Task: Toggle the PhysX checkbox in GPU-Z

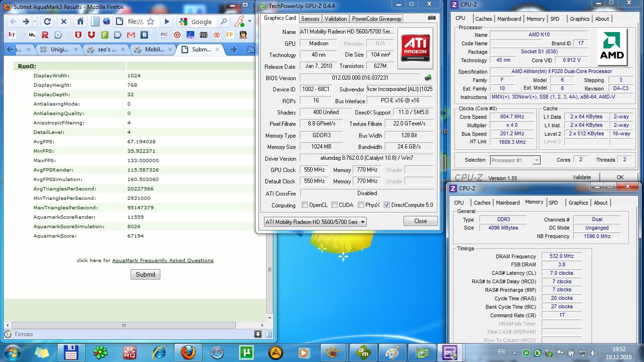Action: 361,205
